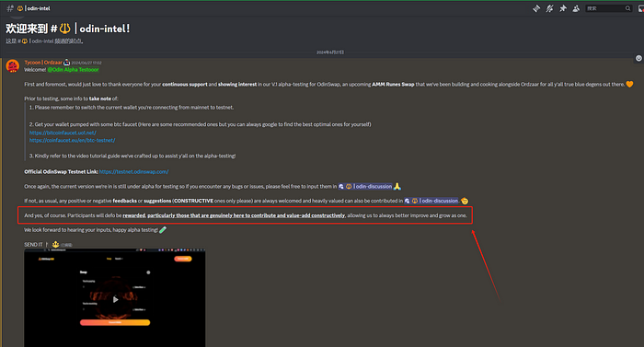Click the welcome heading '欢迎来到 # | odin-intel!'
This screenshot has height=347, width=644.
(68, 29)
